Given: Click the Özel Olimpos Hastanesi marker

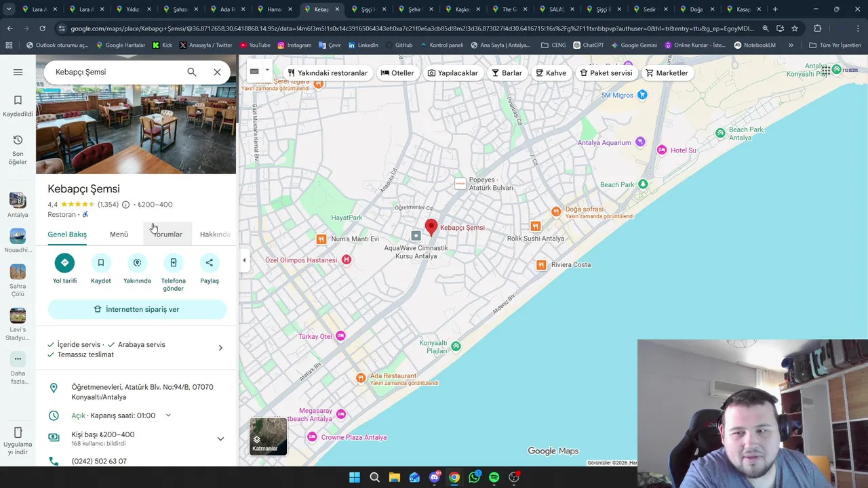Looking at the screenshot, I should [x=347, y=260].
